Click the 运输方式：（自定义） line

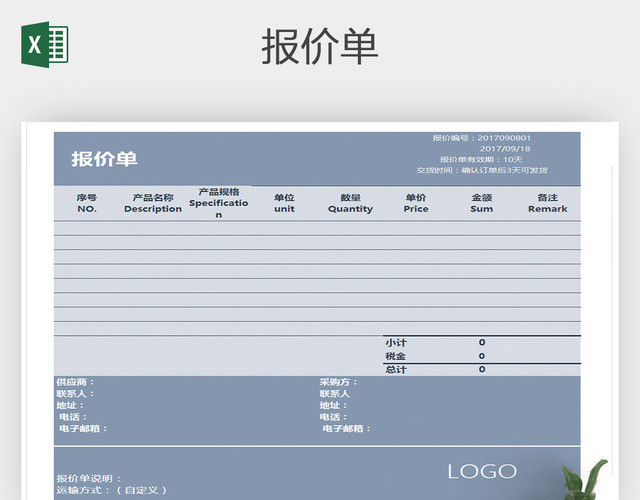112,490
